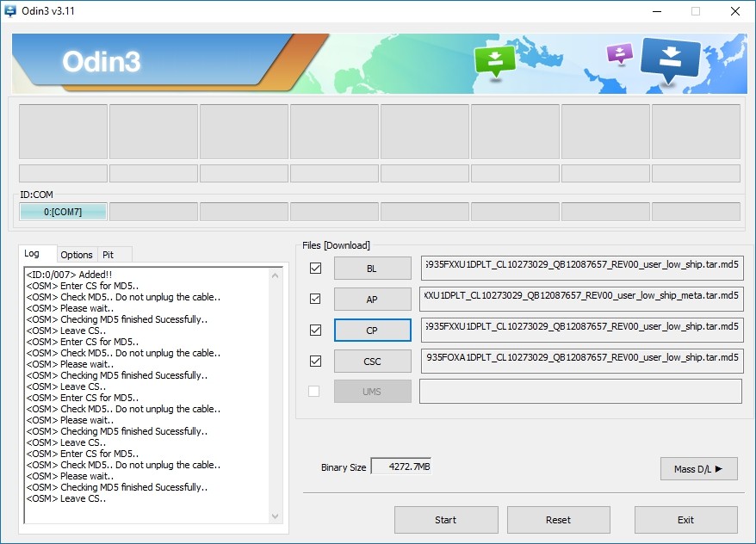Click the Odin3 app icon in title bar
This screenshot has height=544, width=756.
pyautogui.click(x=11, y=11)
